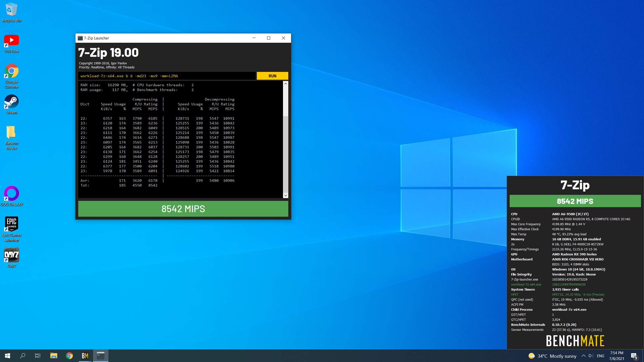Maximize the 7-Zip Launcher window
This screenshot has height=362, width=644.
point(269,38)
